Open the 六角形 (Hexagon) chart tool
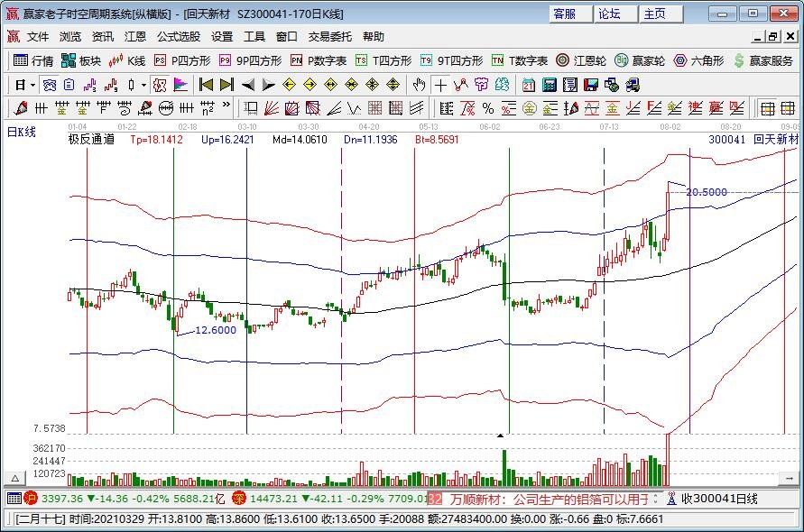The width and height of the screenshot is (804, 532). click(698, 60)
